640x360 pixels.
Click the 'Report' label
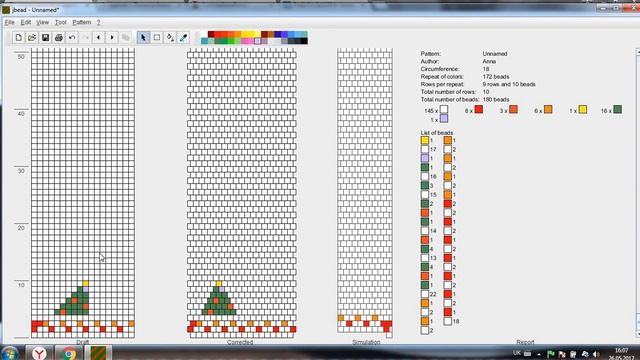[x=525, y=342]
